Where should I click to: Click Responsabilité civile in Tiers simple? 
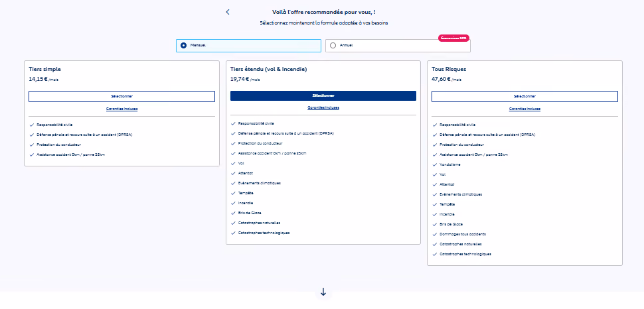click(54, 125)
